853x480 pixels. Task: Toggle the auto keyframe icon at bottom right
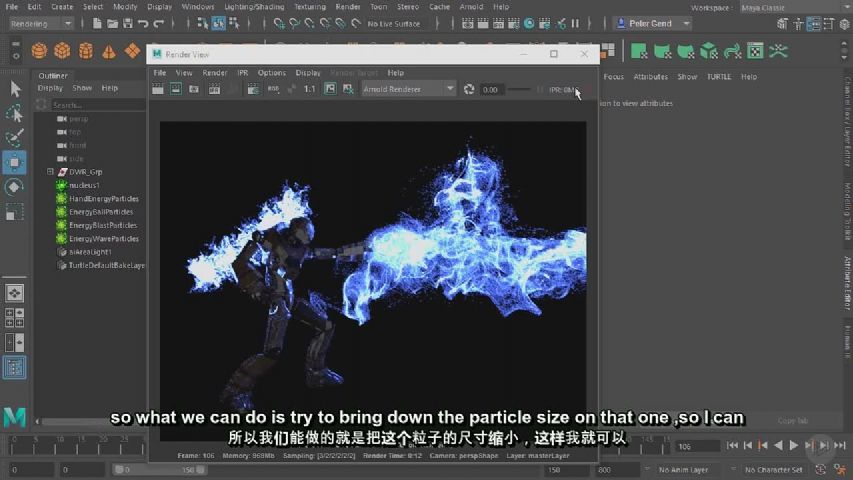(x=820, y=469)
